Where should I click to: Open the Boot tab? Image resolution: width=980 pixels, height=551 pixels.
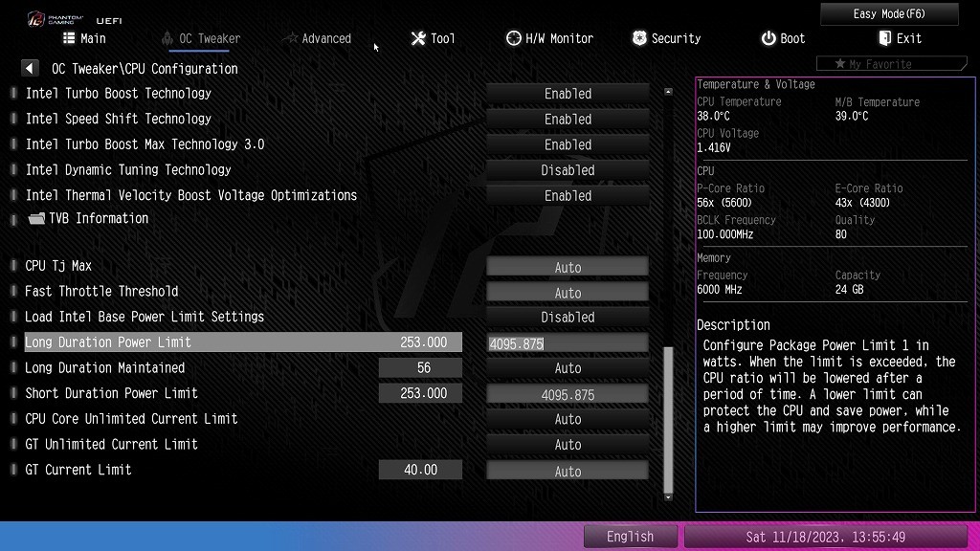point(783,38)
